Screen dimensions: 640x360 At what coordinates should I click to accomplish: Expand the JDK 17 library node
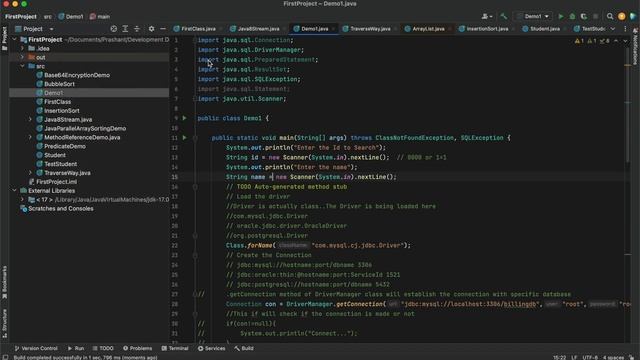point(22,200)
